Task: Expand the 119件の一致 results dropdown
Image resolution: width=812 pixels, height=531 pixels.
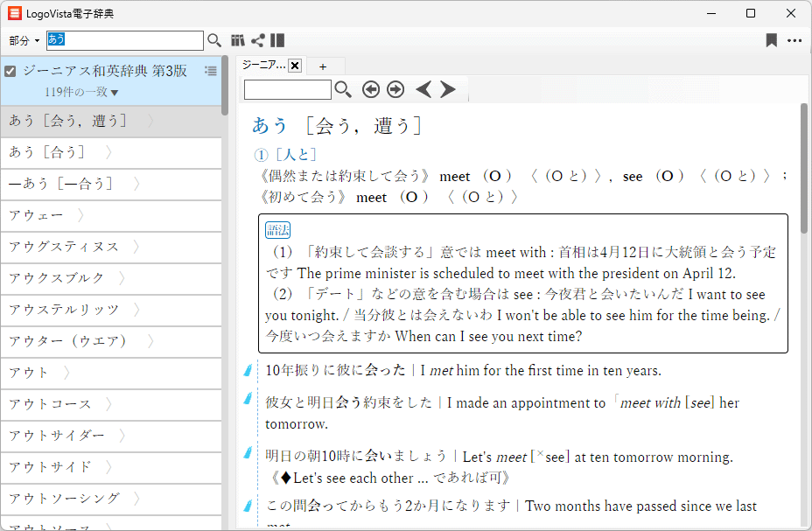Action: 82,92
